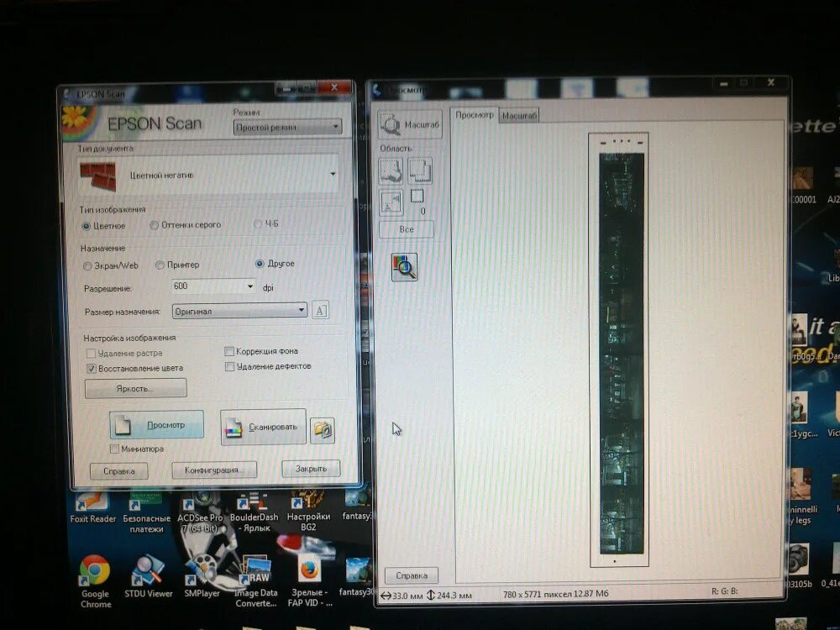Open Google Chrome desktop icon

(96, 582)
